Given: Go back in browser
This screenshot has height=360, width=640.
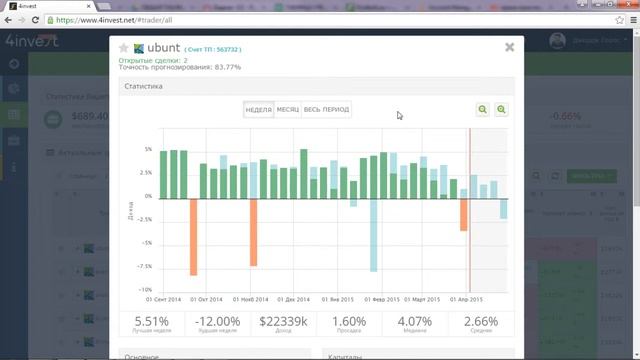Looking at the screenshot, I should pos(8,20).
